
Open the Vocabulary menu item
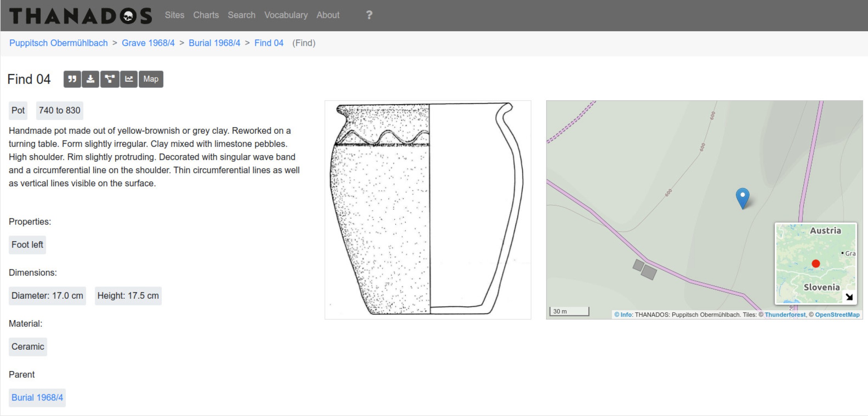[286, 15]
